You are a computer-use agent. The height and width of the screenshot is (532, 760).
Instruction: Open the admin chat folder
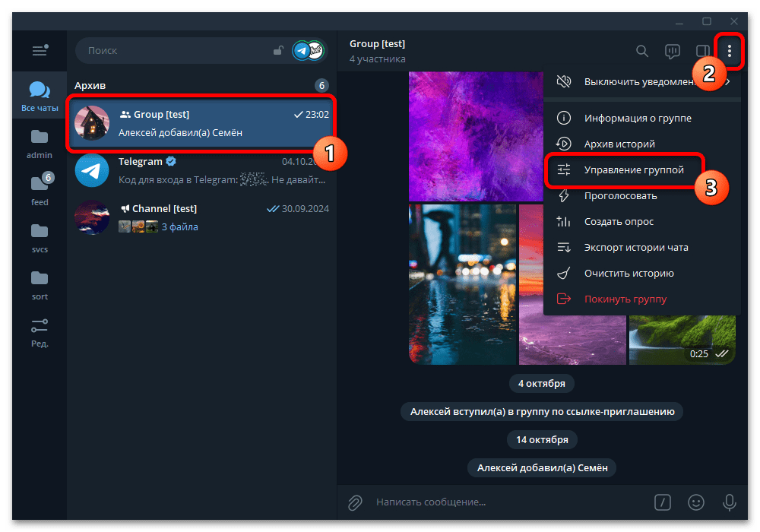[x=40, y=144]
